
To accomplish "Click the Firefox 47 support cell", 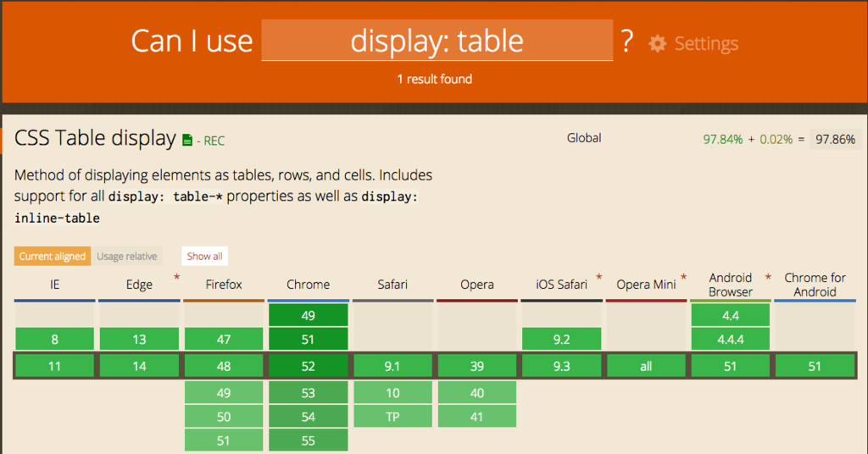I will tap(224, 339).
